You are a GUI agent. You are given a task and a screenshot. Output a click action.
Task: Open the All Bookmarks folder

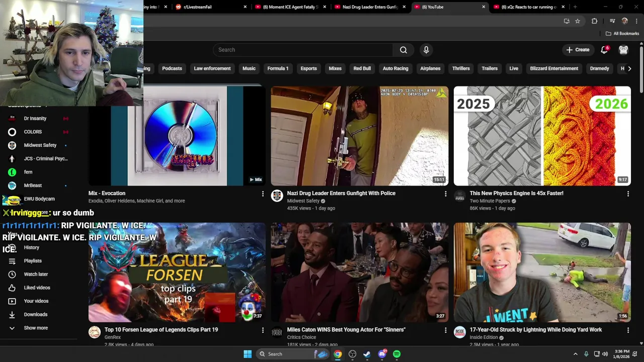[622, 34]
